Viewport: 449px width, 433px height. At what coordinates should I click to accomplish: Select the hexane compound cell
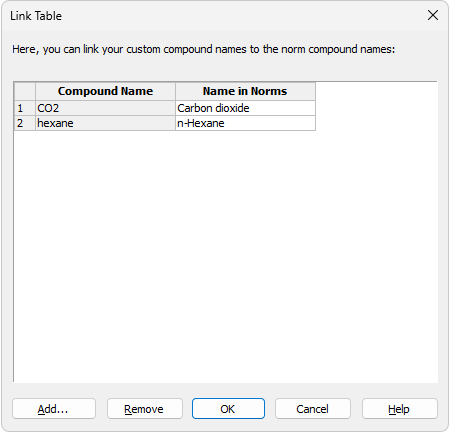click(105, 123)
